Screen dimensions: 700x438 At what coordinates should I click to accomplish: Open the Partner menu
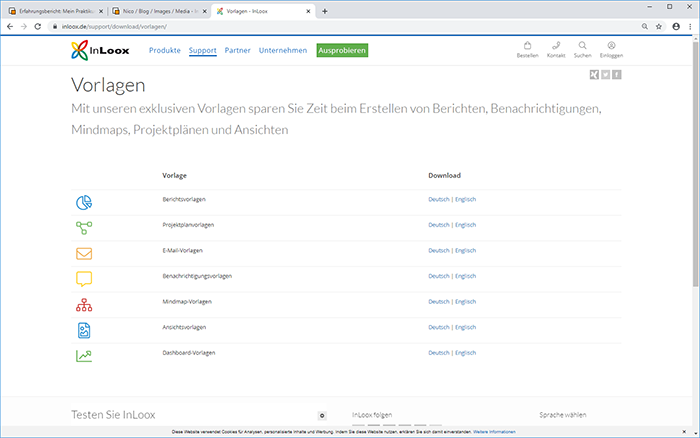click(x=238, y=50)
